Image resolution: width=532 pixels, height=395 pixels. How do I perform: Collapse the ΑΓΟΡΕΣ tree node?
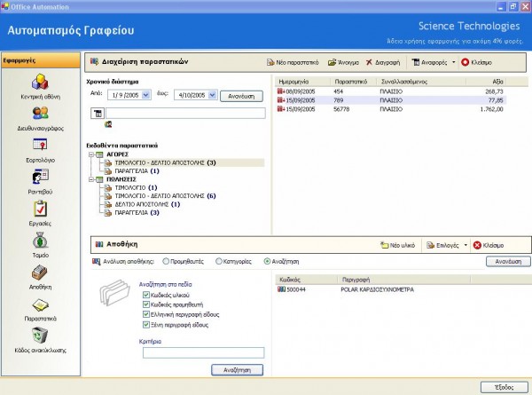click(x=91, y=154)
